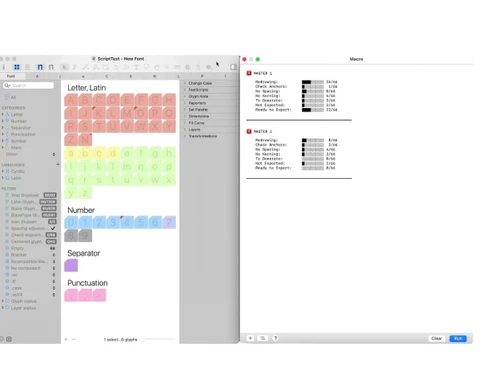The width and height of the screenshot is (500, 375).
Task: Expand the Dimensions palette section
Action: (185, 116)
